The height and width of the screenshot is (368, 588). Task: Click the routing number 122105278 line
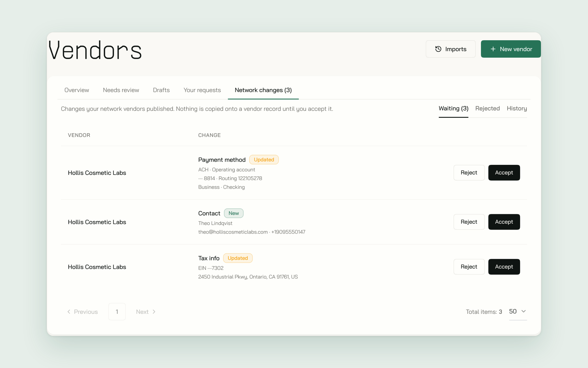(x=230, y=178)
